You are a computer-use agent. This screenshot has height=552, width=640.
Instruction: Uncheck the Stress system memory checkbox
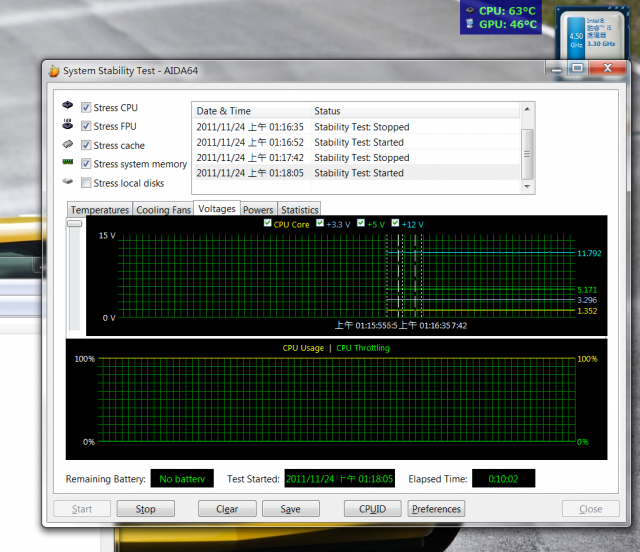[86, 164]
